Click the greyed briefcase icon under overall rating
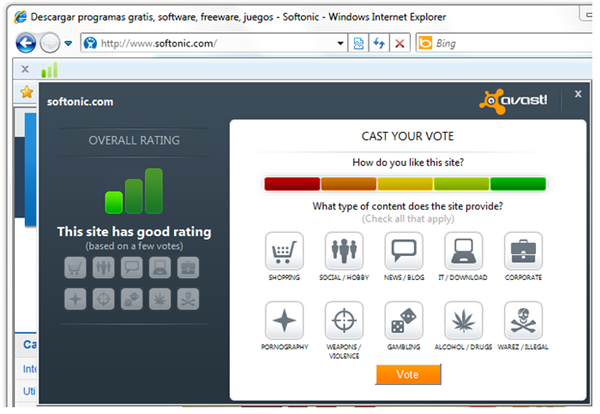 pyautogui.click(x=188, y=267)
